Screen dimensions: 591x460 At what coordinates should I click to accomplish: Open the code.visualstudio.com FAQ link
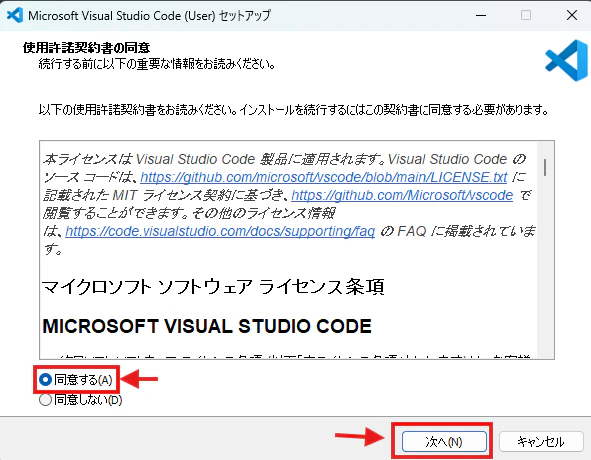[x=220, y=231]
